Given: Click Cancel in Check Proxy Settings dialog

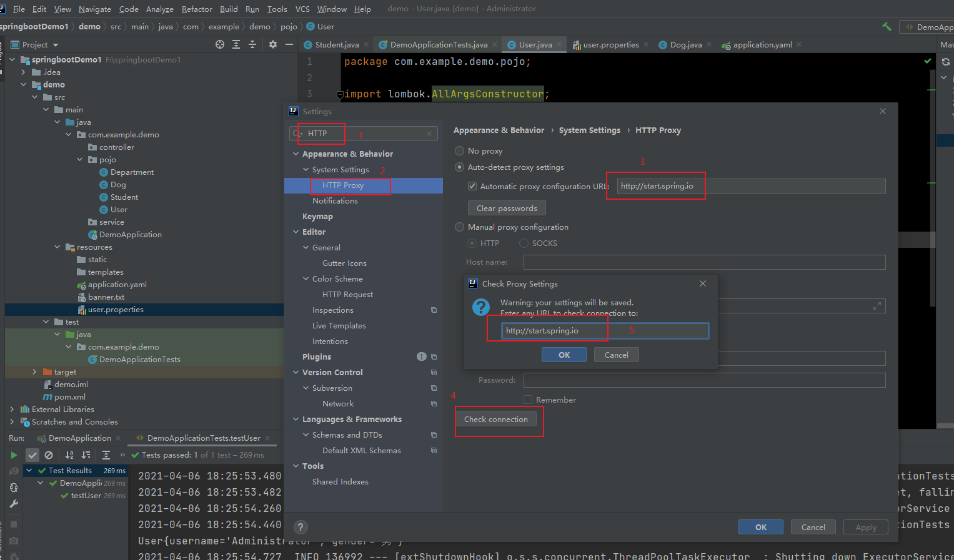Looking at the screenshot, I should click(x=617, y=355).
